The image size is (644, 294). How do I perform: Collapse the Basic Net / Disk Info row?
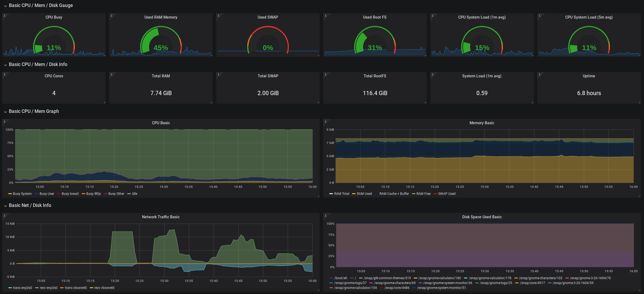tap(30, 205)
